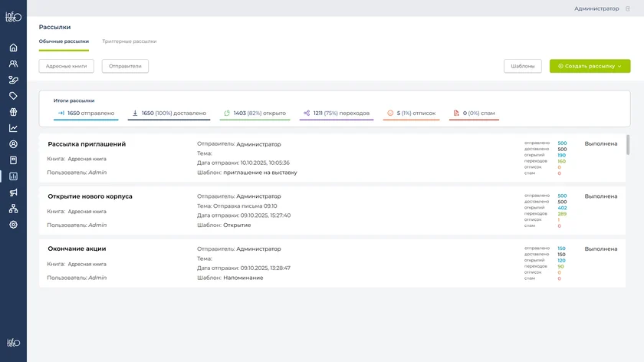Open the address book sidebar icon

[13, 160]
